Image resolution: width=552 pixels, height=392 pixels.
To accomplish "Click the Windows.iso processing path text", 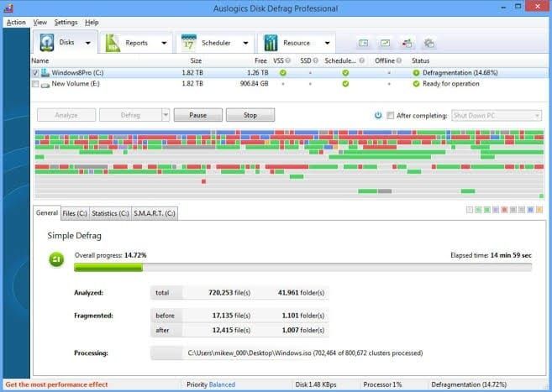I will [x=305, y=353].
